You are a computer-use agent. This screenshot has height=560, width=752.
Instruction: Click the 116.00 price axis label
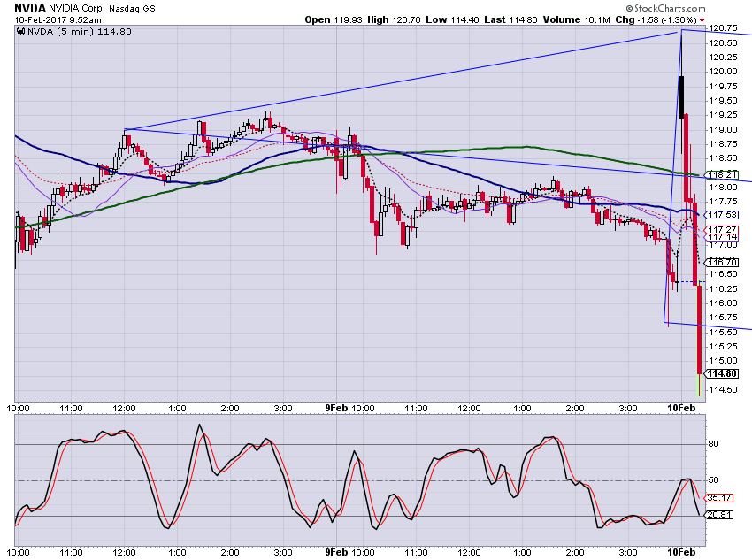click(x=723, y=303)
